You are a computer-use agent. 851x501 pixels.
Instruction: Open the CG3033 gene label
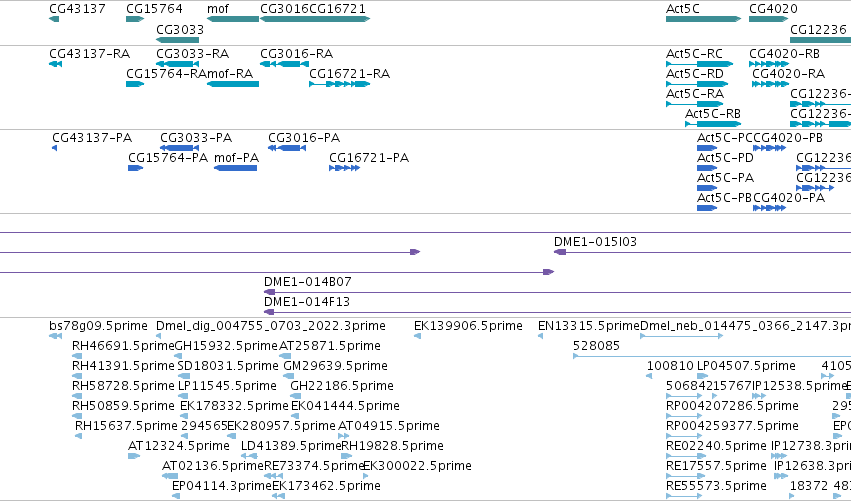[180, 29]
